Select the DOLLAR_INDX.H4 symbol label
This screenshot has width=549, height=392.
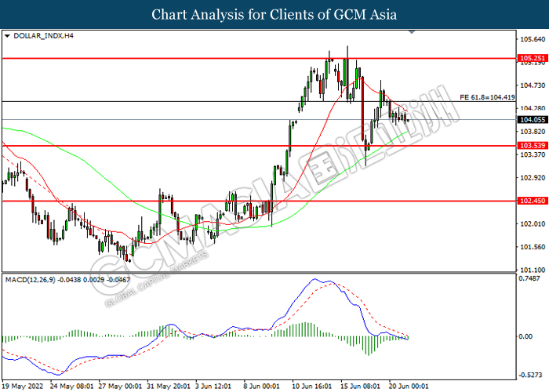coord(43,36)
